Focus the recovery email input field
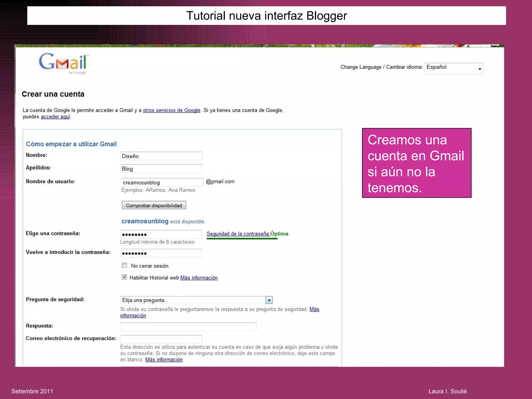532x399 pixels. click(x=161, y=339)
